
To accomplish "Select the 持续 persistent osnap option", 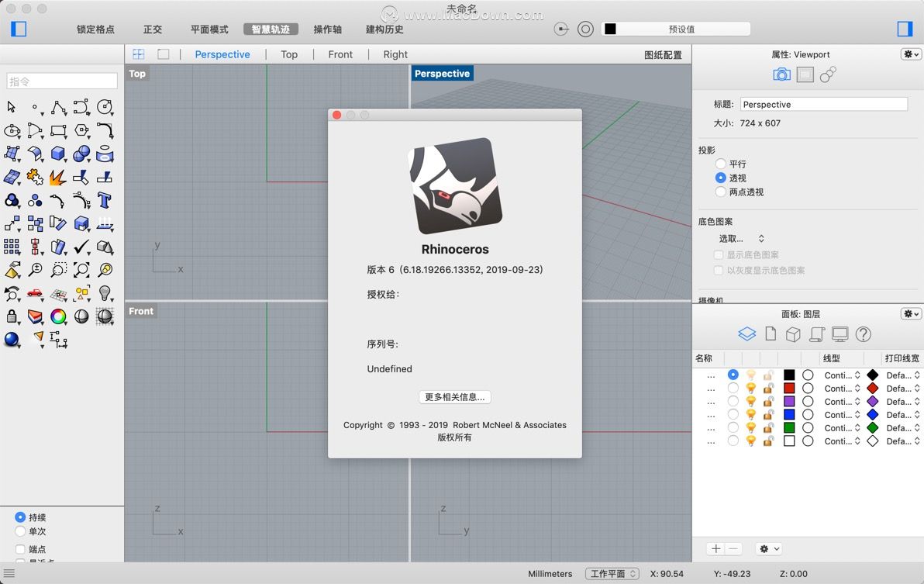I will [20, 517].
